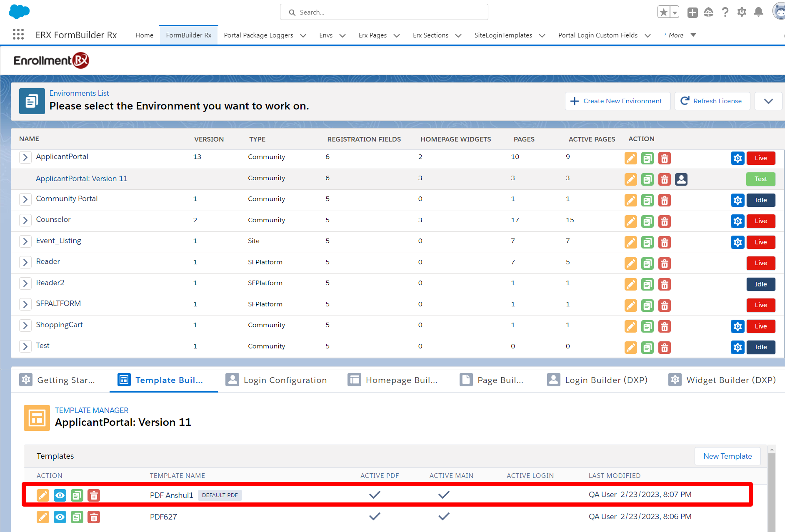The image size is (785, 532).
Task: Toggle the Idle status for Test environment
Action: pos(760,347)
